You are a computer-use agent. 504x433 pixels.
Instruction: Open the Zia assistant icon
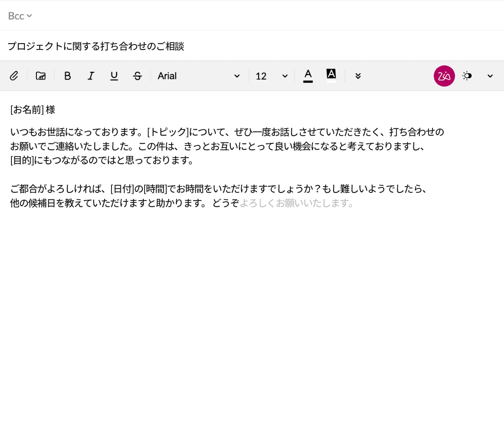click(x=444, y=76)
